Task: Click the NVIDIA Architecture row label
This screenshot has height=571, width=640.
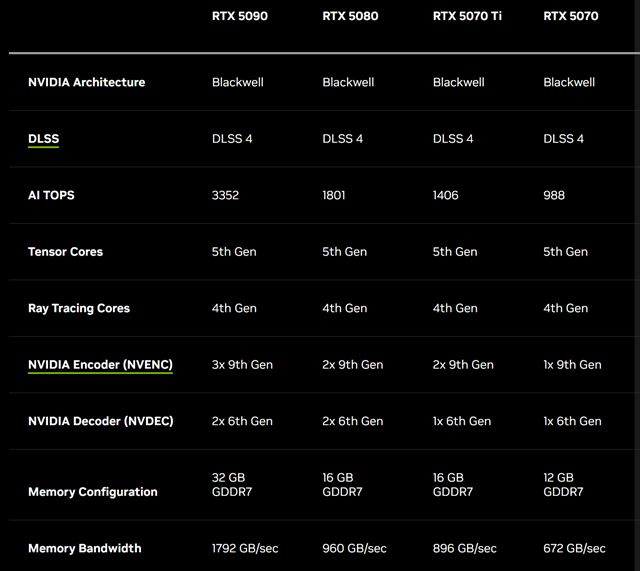Action: [x=87, y=82]
